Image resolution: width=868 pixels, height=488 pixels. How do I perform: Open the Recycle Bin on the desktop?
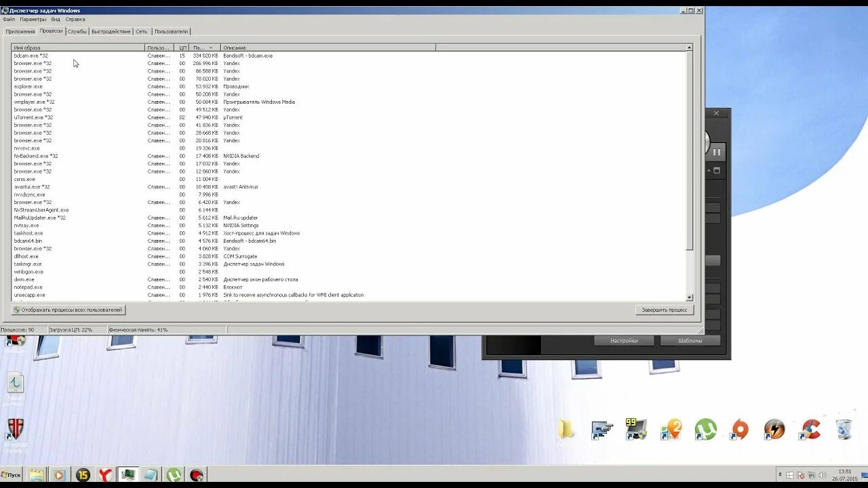(844, 429)
